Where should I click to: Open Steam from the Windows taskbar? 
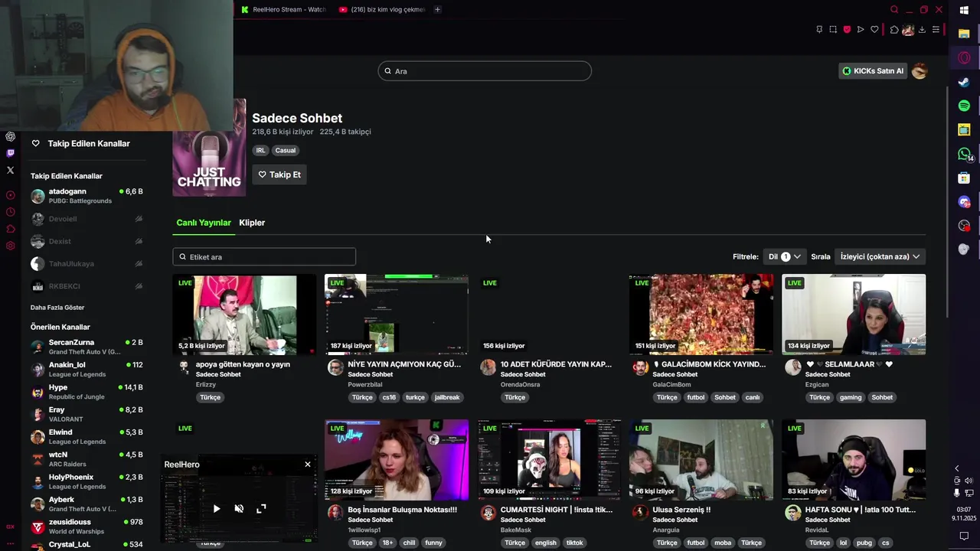964,82
